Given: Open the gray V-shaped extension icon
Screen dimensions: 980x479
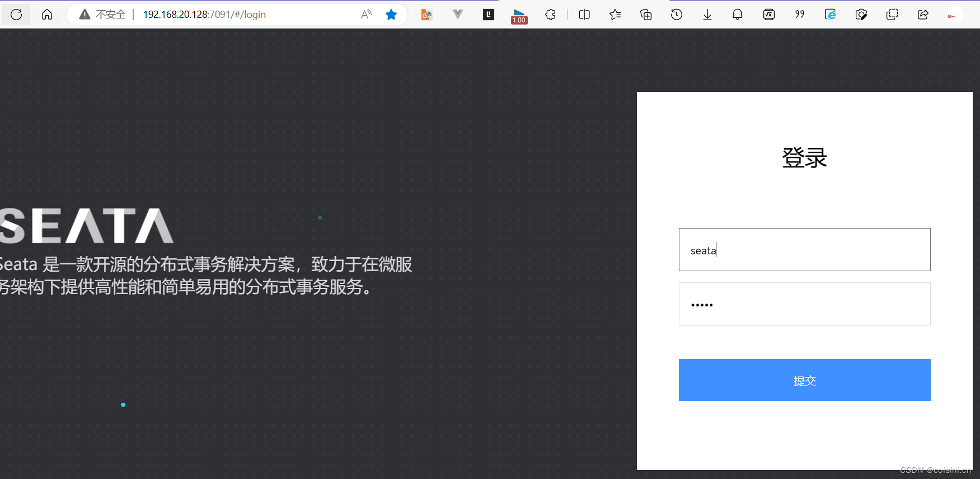Looking at the screenshot, I should (458, 15).
